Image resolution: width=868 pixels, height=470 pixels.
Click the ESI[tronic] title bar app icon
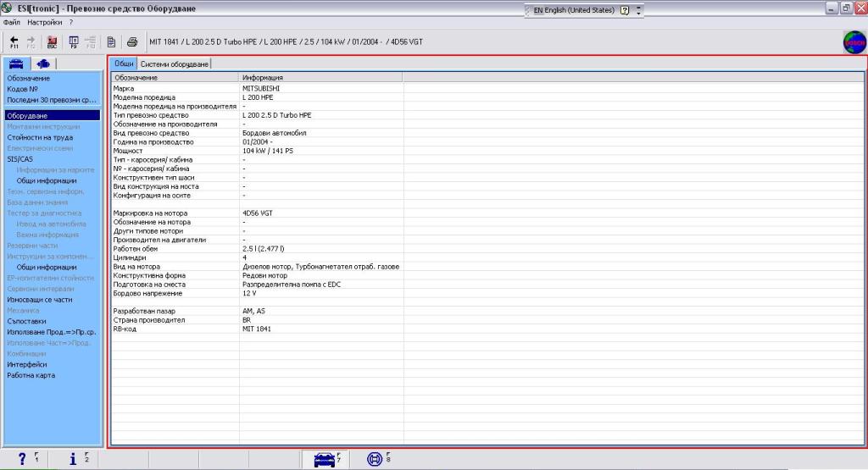tap(7, 8)
